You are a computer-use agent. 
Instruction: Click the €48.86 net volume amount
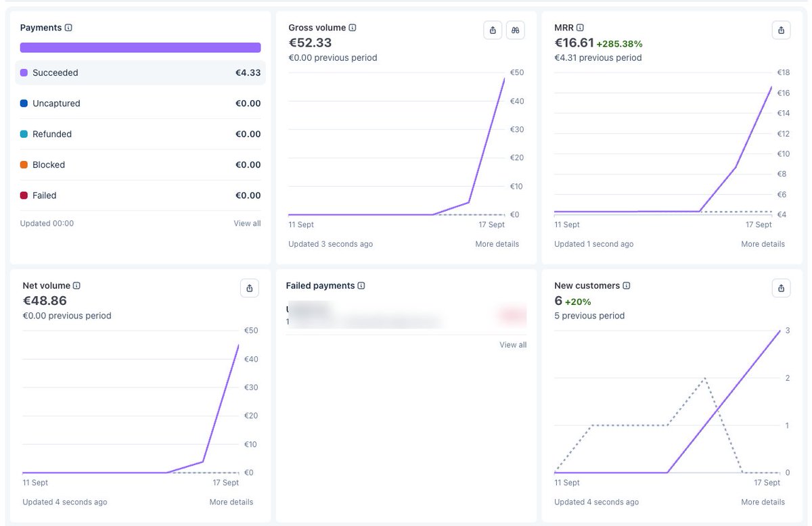tap(45, 301)
